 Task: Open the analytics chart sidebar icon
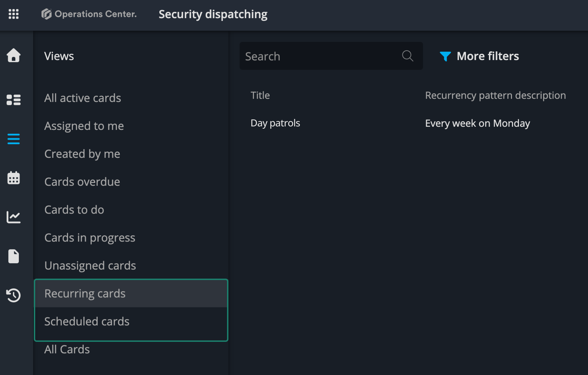pos(13,217)
